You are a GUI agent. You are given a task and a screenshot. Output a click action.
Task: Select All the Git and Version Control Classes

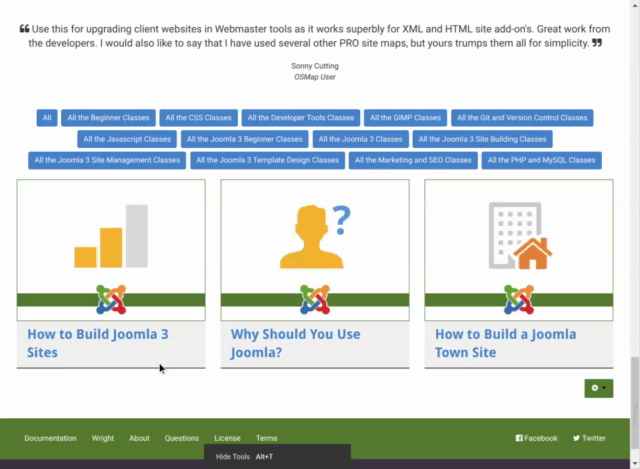click(522, 118)
